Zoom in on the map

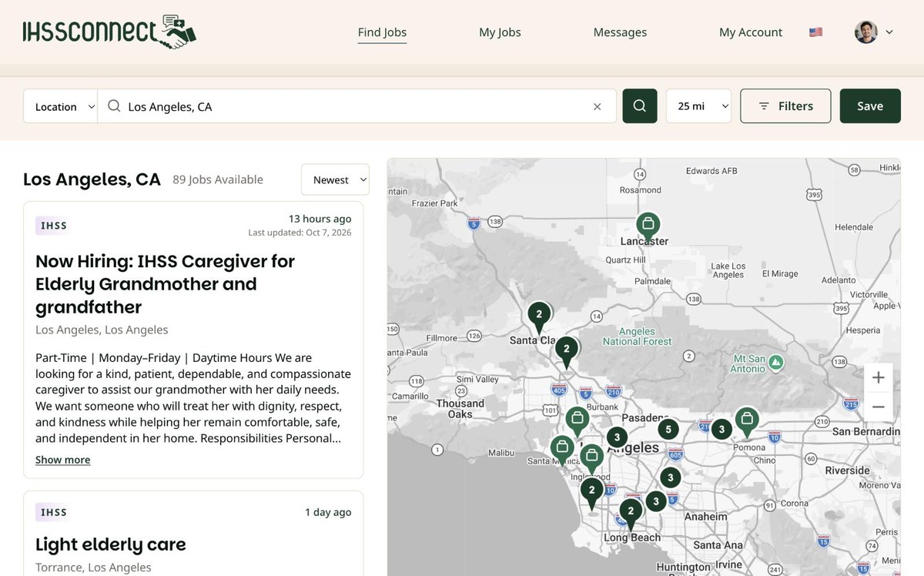879,378
